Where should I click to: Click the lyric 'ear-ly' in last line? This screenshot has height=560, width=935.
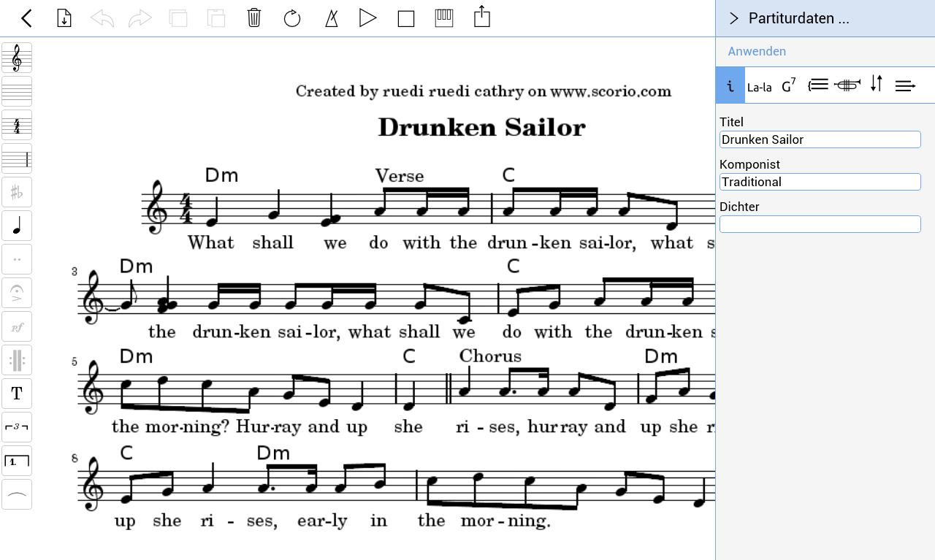[322, 521]
